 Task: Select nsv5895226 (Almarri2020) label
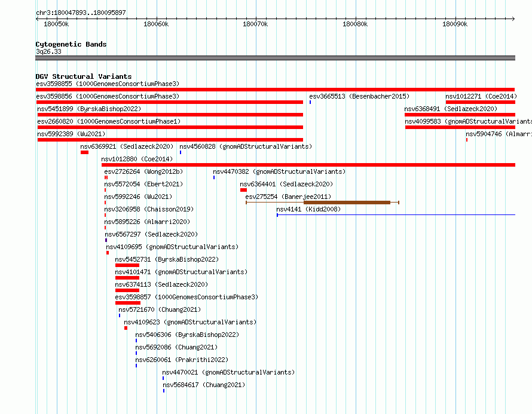point(147,222)
